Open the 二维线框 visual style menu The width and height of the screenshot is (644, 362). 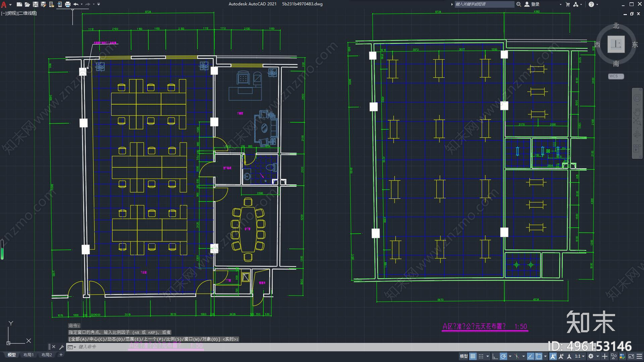27,13
